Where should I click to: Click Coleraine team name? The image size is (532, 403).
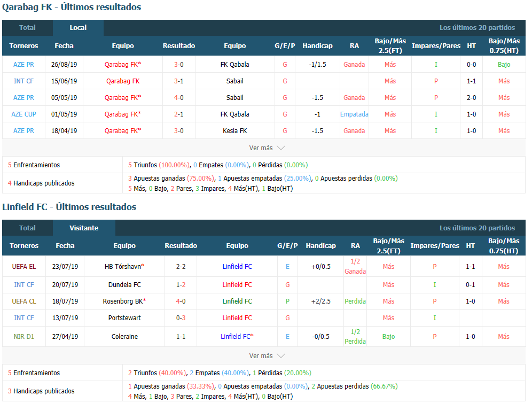[x=124, y=337]
